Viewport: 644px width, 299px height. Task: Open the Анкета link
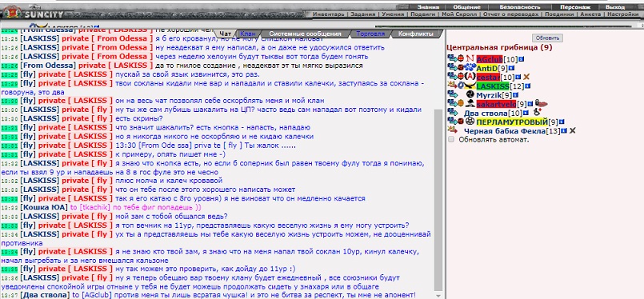[x=590, y=14]
